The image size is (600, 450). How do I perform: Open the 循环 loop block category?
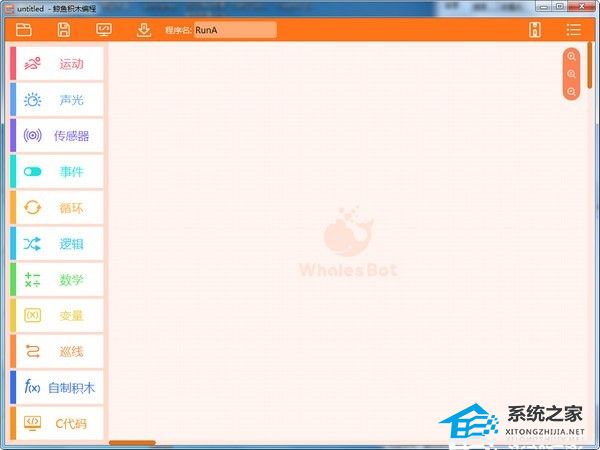[57, 207]
